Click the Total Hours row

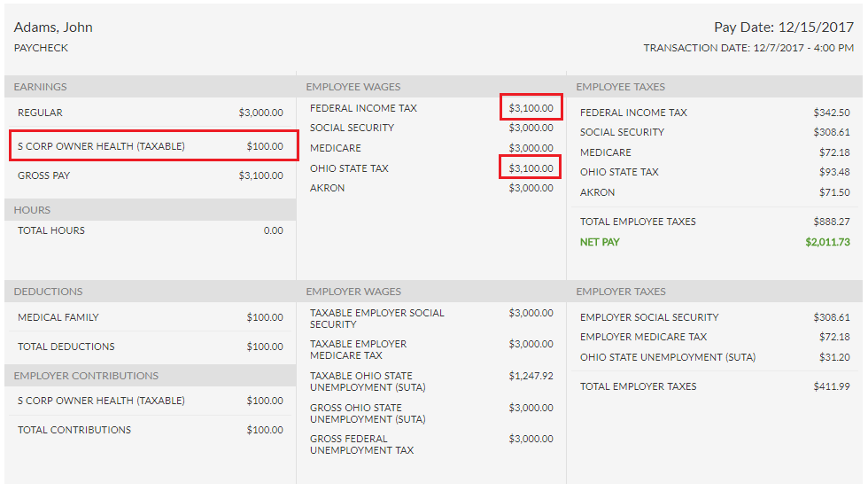click(150, 230)
